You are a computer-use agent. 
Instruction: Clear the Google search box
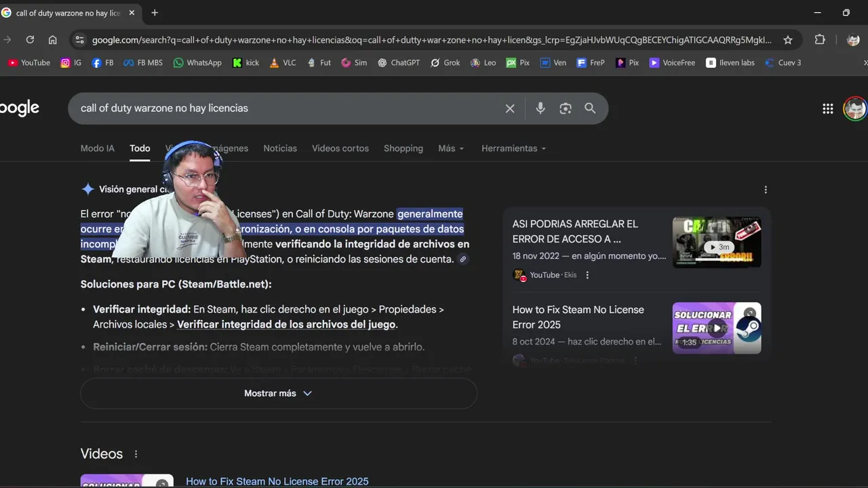tap(510, 108)
